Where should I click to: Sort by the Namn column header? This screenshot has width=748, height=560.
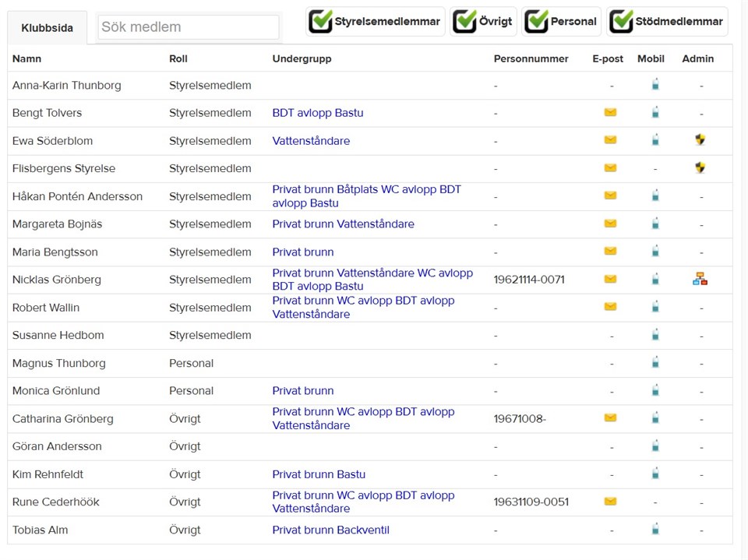tap(27, 58)
